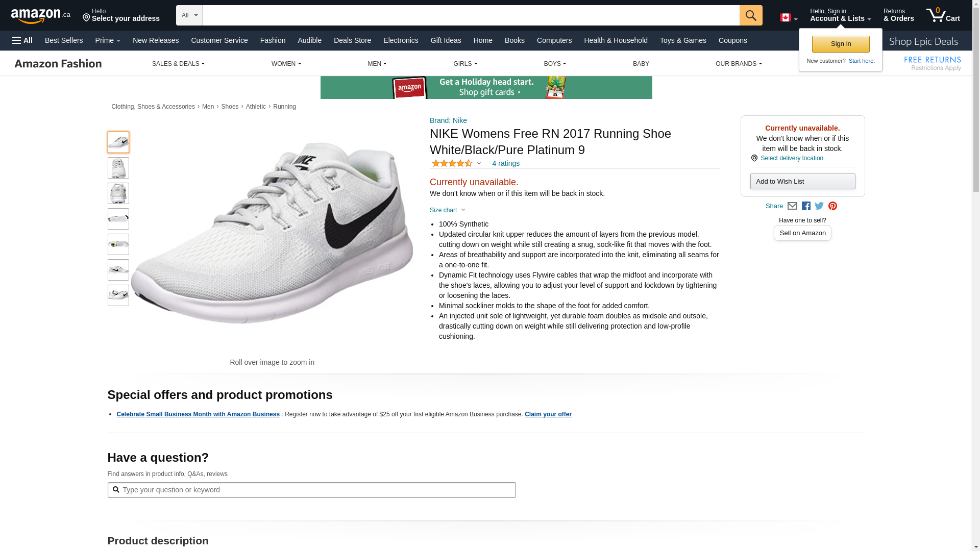The image size is (980, 551).
Task: Share product on Twitter
Action: [x=819, y=206]
